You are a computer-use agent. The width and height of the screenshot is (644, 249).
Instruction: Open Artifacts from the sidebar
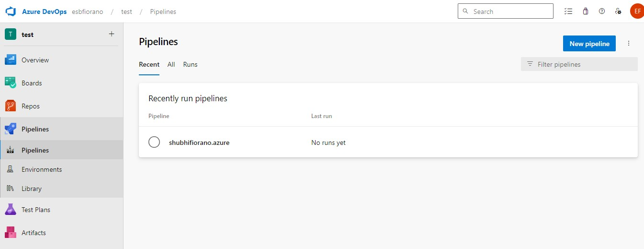[34, 233]
